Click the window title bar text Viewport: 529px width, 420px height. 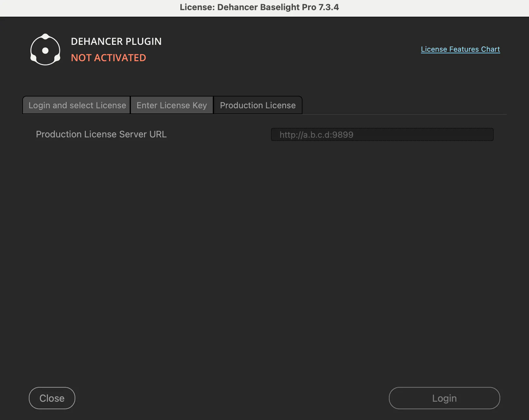(259, 7)
